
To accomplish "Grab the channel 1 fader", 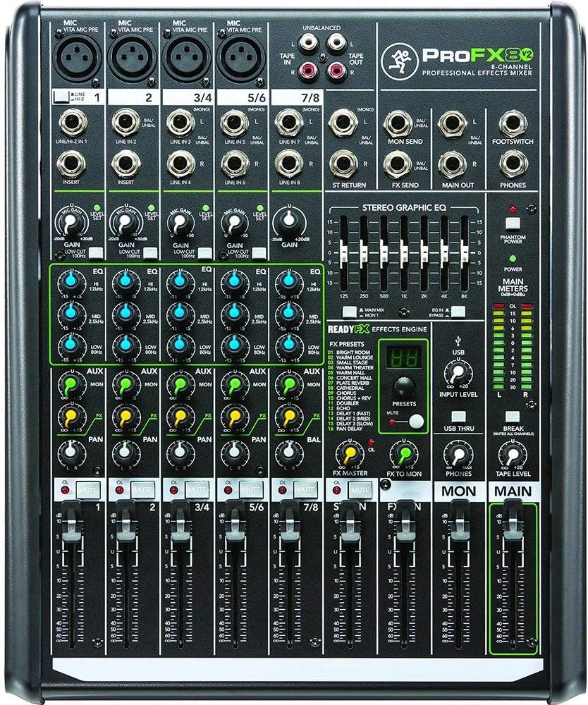I will [71, 521].
